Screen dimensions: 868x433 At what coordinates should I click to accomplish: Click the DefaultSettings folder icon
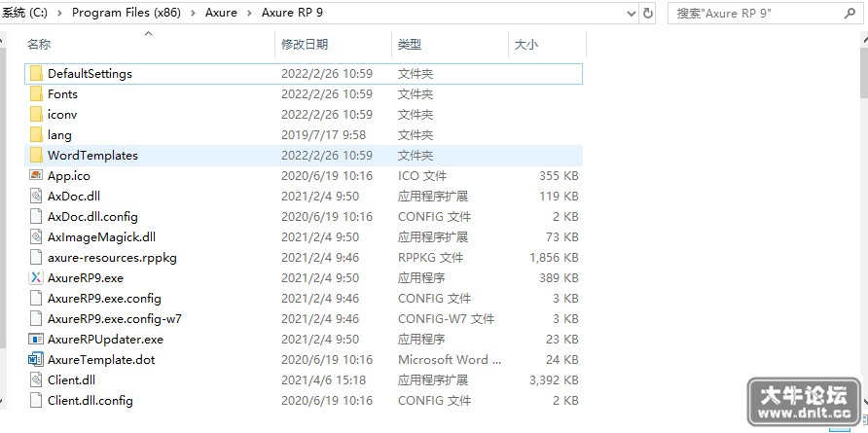tap(37, 74)
